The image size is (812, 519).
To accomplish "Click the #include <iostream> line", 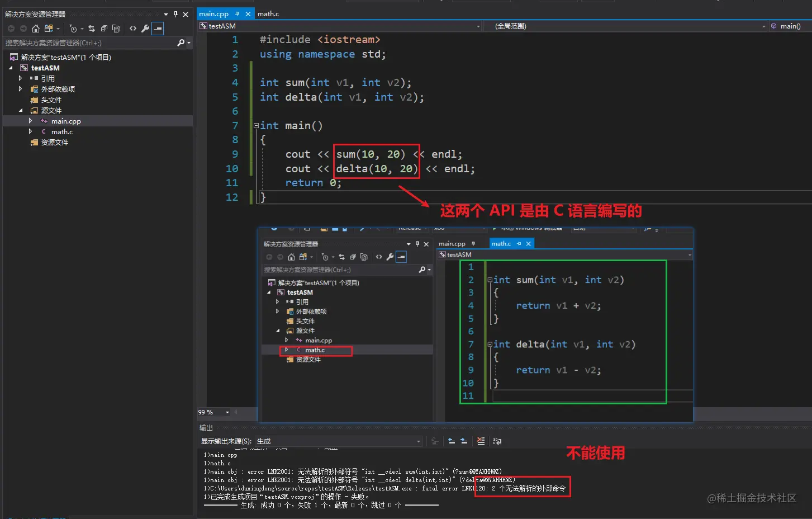I will (x=320, y=40).
